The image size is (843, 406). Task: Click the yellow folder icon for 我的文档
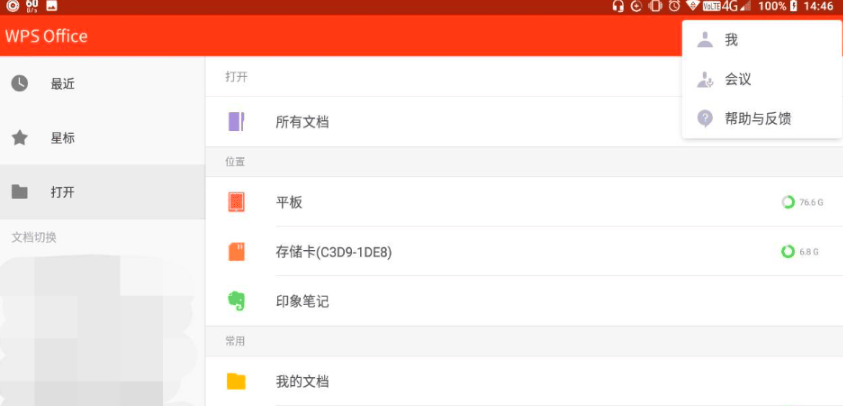[236, 381]
